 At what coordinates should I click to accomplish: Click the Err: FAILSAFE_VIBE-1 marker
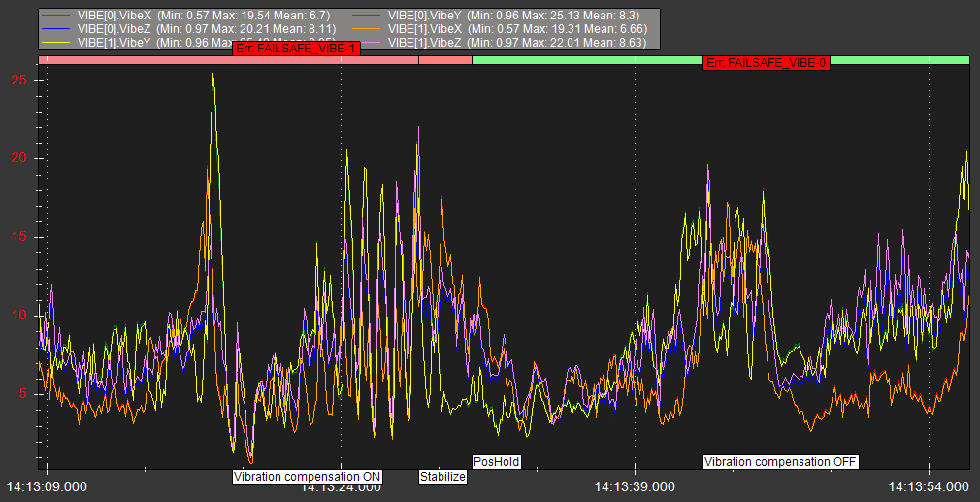pos(296,50)
